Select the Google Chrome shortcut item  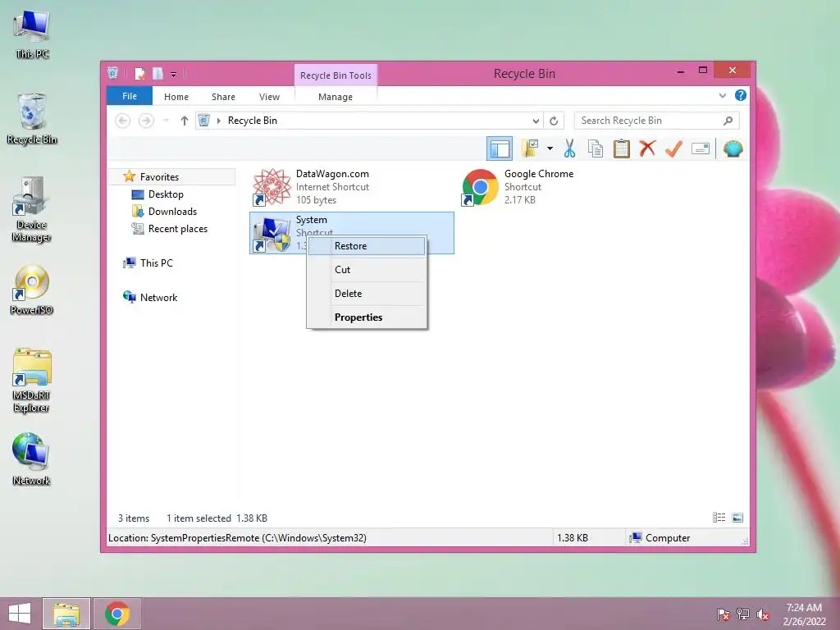click(x=559, y=187)
